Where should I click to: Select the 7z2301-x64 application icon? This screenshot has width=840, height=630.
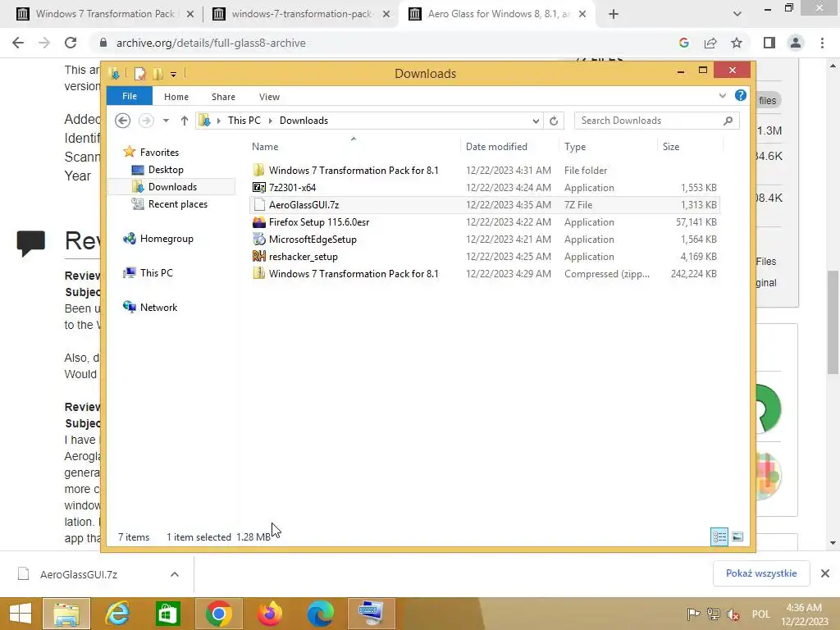pos(259,188)
